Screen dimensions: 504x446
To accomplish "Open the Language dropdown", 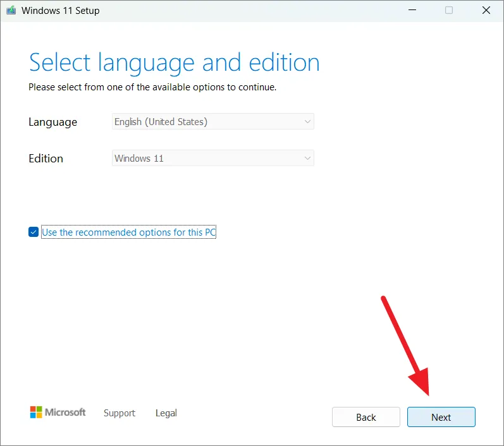I will [212, 121].
